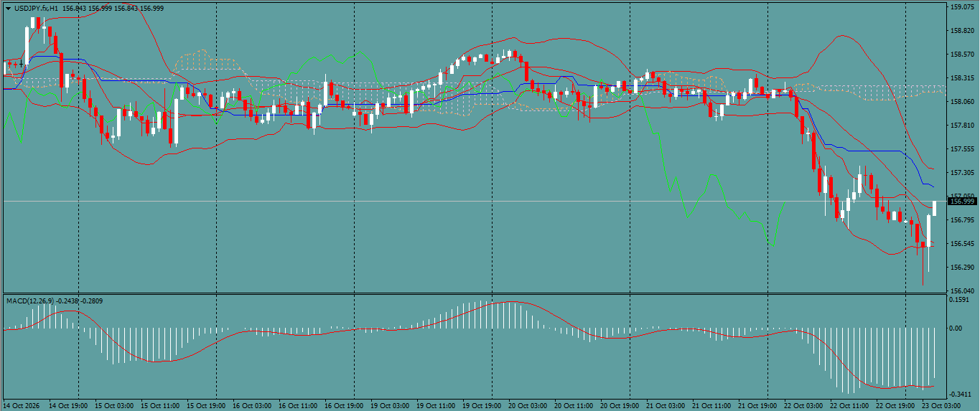This screenshot has width=980, height=411.
Task: Click the 16 Oct 19:00 time label
Action: pos(343,405)
